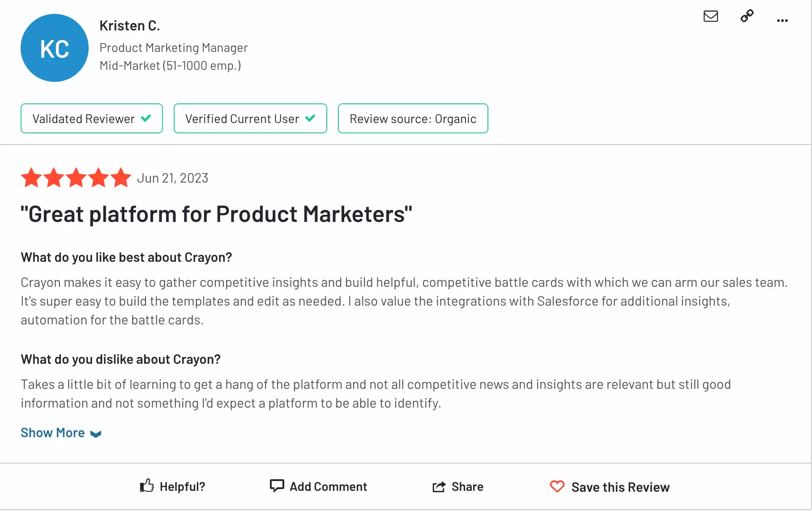Open the "Great platform for Product Marketers" title
812x511 pixels.
coord(216,214)
